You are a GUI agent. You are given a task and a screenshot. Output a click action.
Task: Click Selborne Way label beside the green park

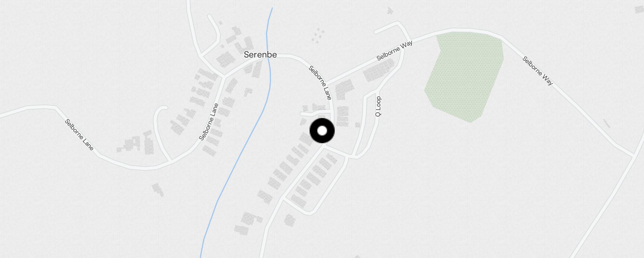coord(537,71)
